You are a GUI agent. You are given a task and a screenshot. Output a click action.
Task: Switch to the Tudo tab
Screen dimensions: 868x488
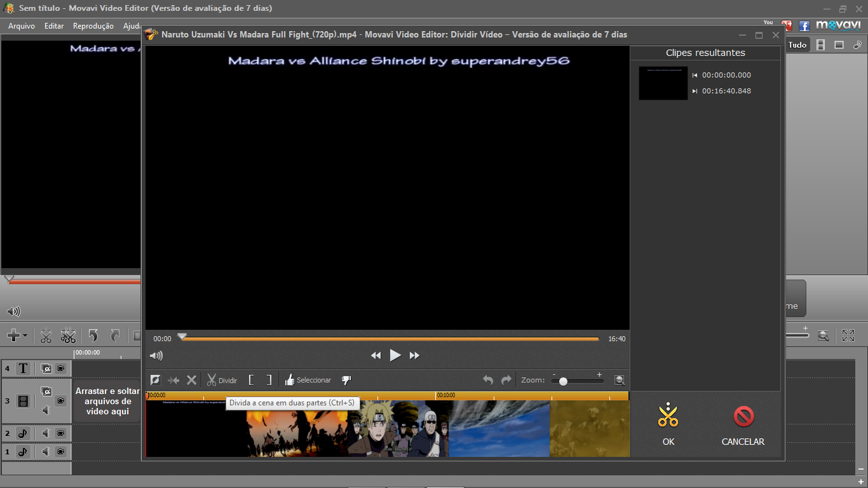tap(797, 44)
